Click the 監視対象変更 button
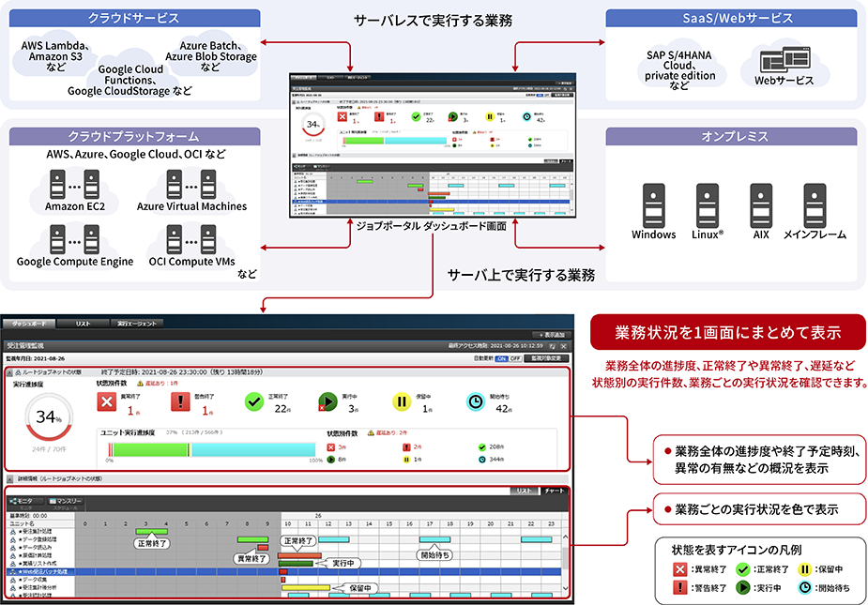The width and height of the screenshot is (868, 605). tap(546, 358)
